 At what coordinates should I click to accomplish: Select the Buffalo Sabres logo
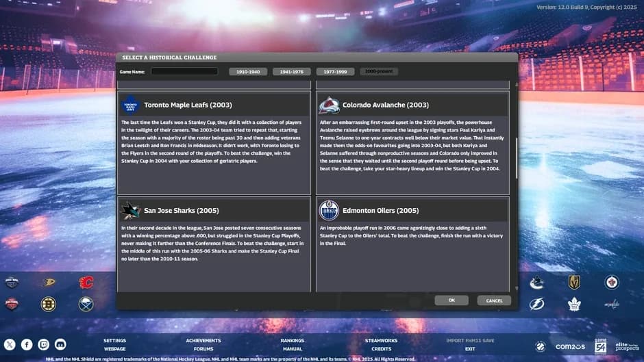click(86, 304)
